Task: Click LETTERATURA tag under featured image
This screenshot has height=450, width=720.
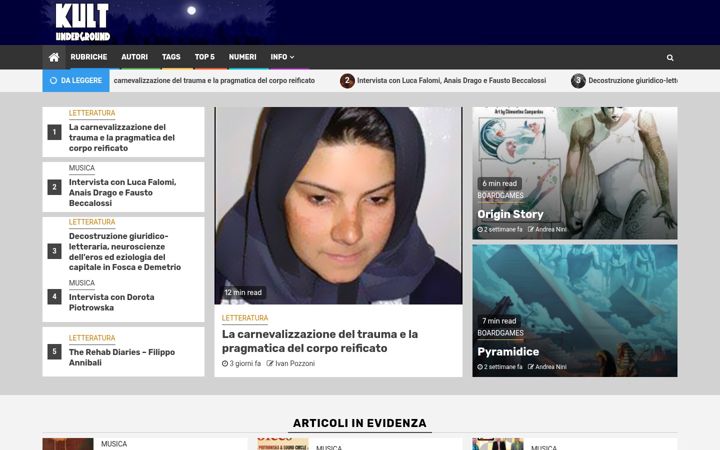Action: (x=245, y=318)
